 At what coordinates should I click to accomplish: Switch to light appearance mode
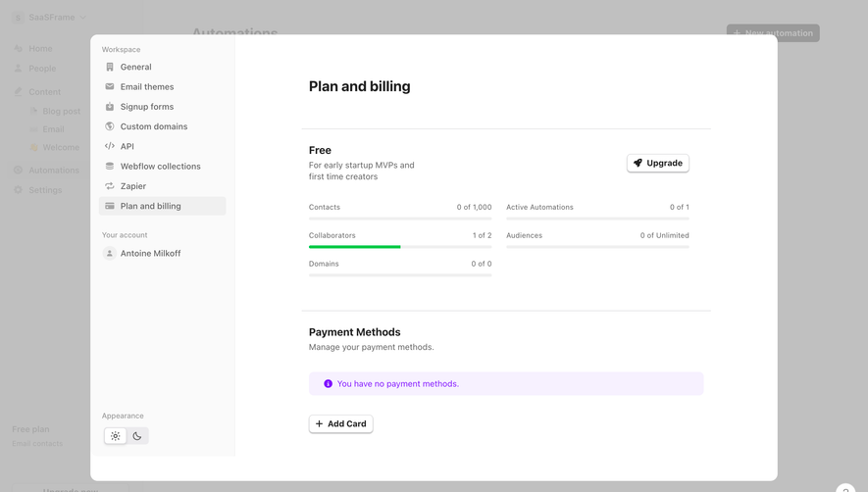[x=115, y=436]
